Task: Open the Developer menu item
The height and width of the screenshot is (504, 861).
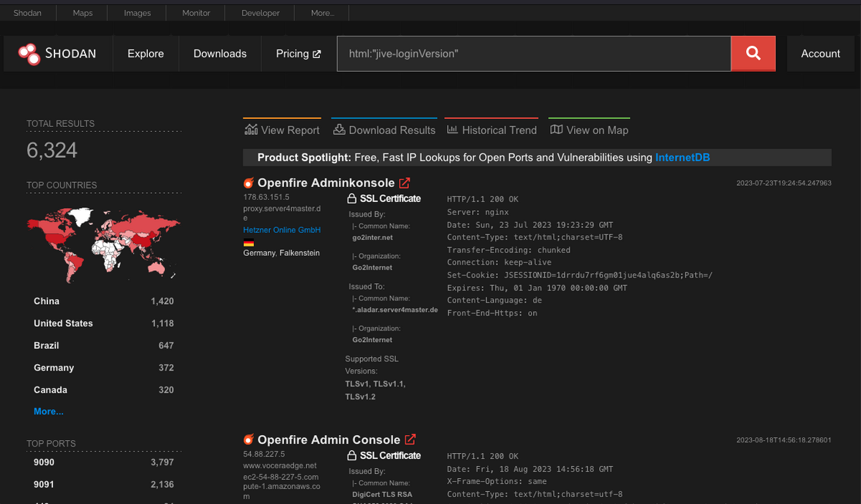Action: point(259,12)
